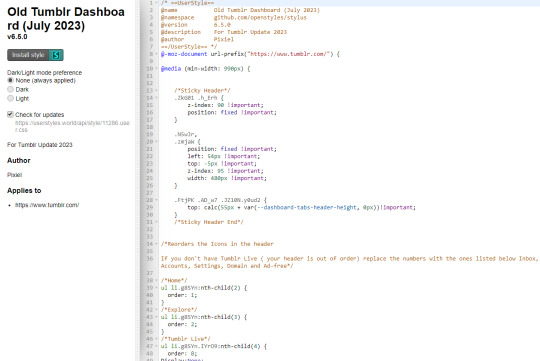
Task: Choose the Dark mode preference
Action: click(10, 89)
